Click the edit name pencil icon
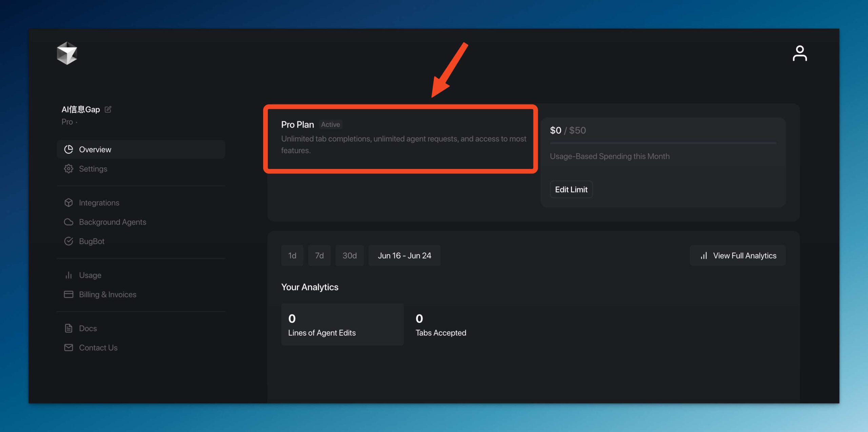The height and width of the screenshot is (432, 868). (x=108, y=109)
